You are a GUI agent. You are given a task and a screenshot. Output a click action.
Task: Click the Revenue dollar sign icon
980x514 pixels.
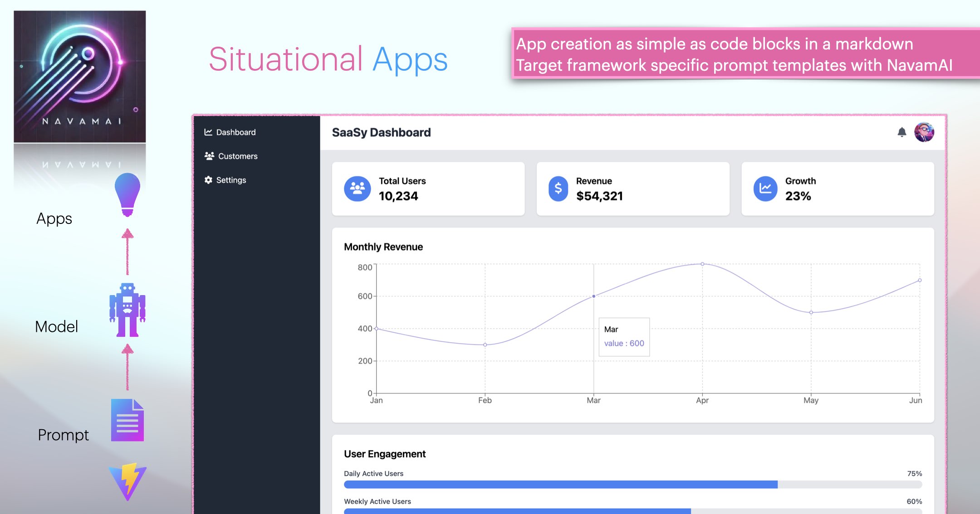pyautogui.click(x=558, y=189)
